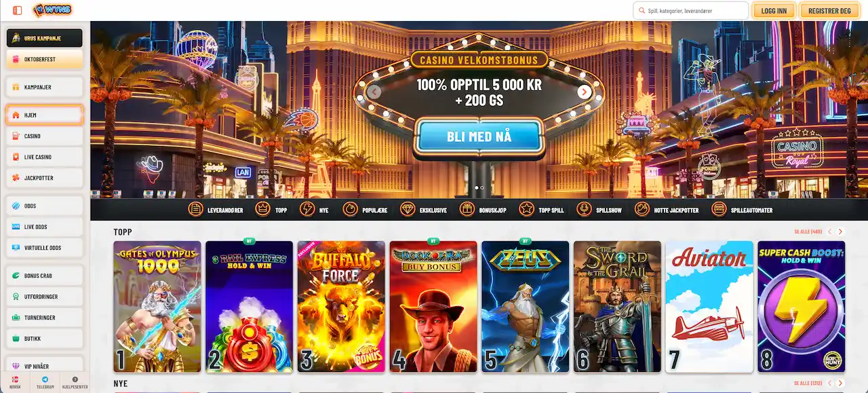
Task: Open the Norsk language selector
Action: (x=15, y=382)
